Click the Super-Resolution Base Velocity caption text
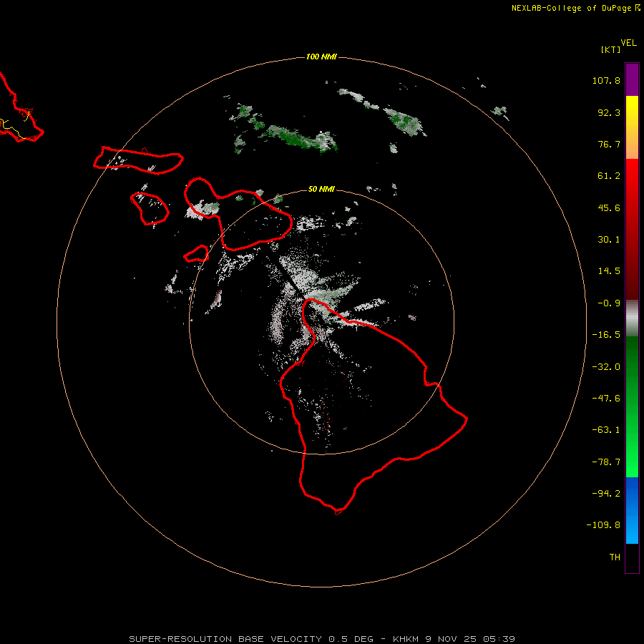Viewport: 644px width, 644px height. point(322,639)
